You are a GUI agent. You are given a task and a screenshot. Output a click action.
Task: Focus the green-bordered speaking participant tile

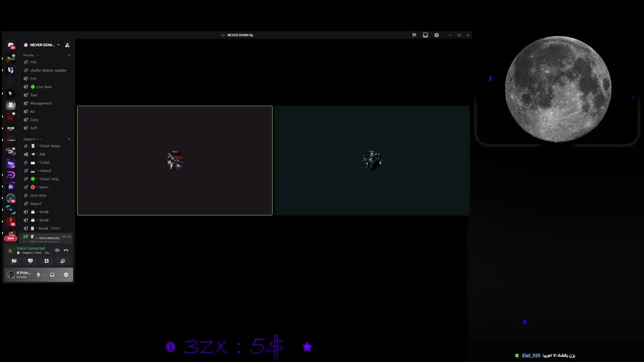(175, 160)
